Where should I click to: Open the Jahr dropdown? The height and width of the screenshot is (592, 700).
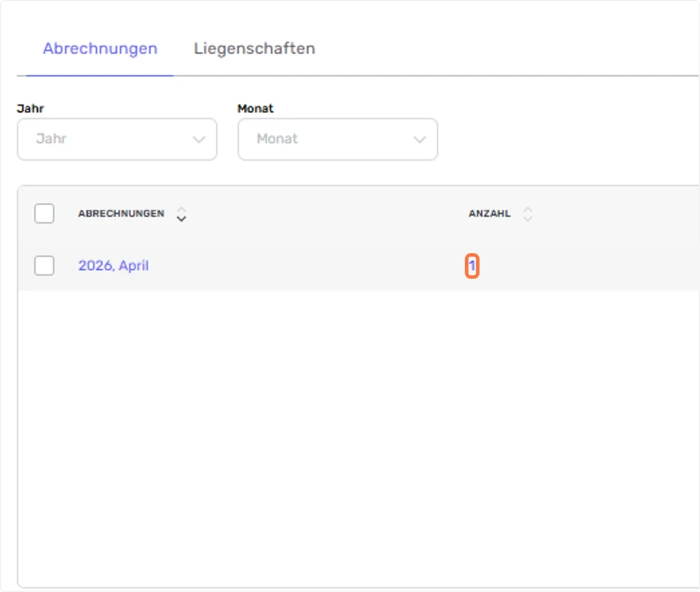pyautogui.click(x=117, y=139)
